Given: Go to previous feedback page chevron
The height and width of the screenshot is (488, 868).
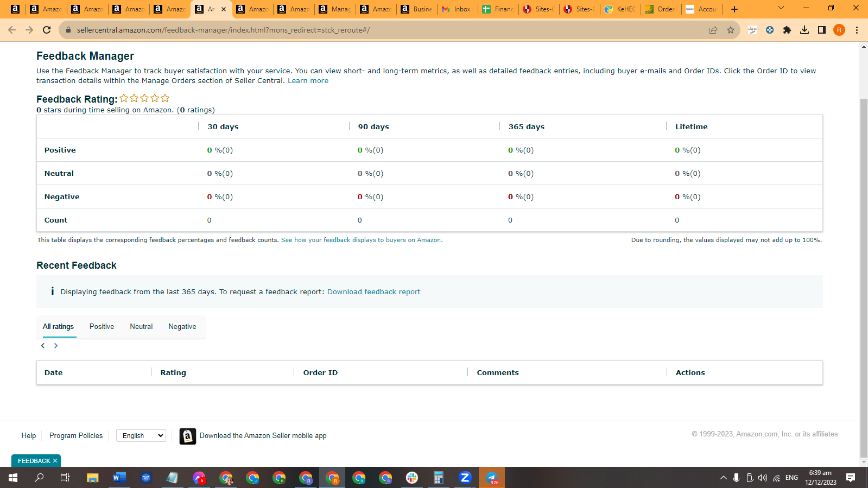Looking at the screenshot, I should (x=43, y=346).
